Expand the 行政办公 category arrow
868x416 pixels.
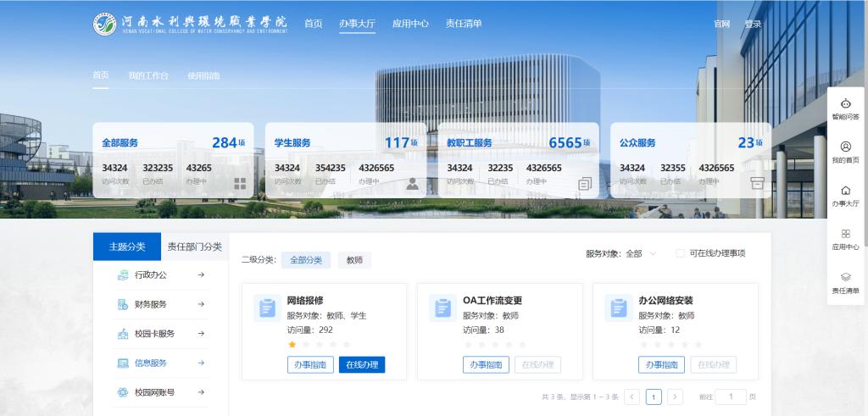(201, 275)
